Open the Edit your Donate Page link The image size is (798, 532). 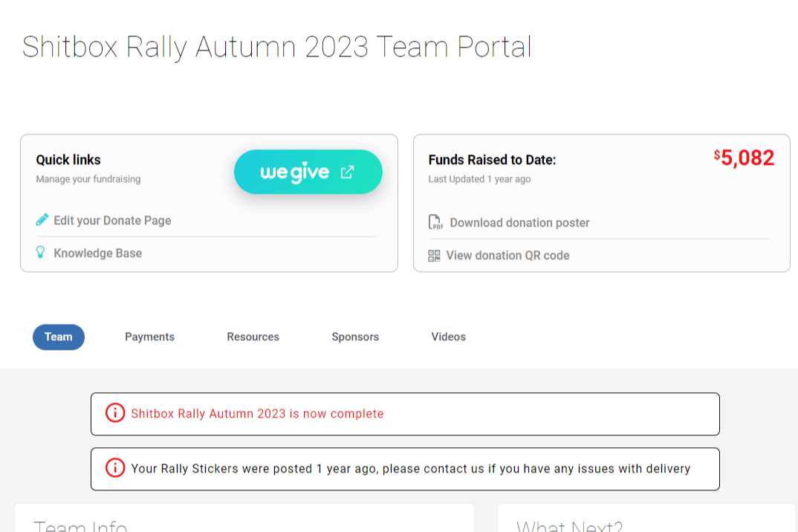click(x=112, y=221)
